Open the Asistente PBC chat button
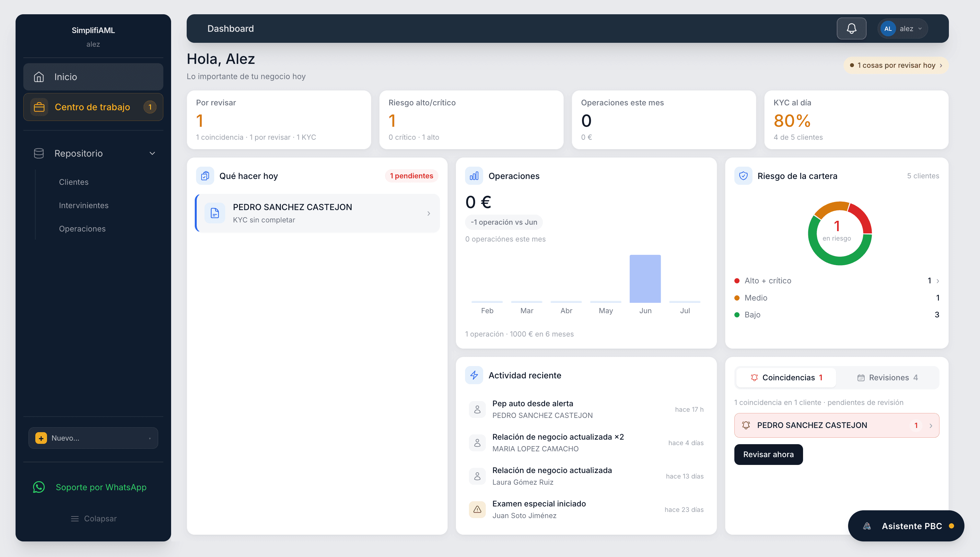The width and height of the screenshot is (980, 557). (906, 526)
